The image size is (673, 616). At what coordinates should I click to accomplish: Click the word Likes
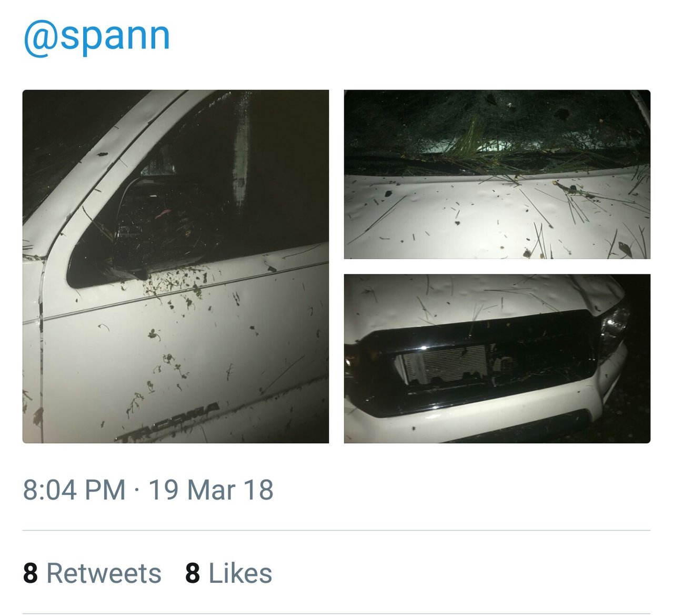[240, 573]
